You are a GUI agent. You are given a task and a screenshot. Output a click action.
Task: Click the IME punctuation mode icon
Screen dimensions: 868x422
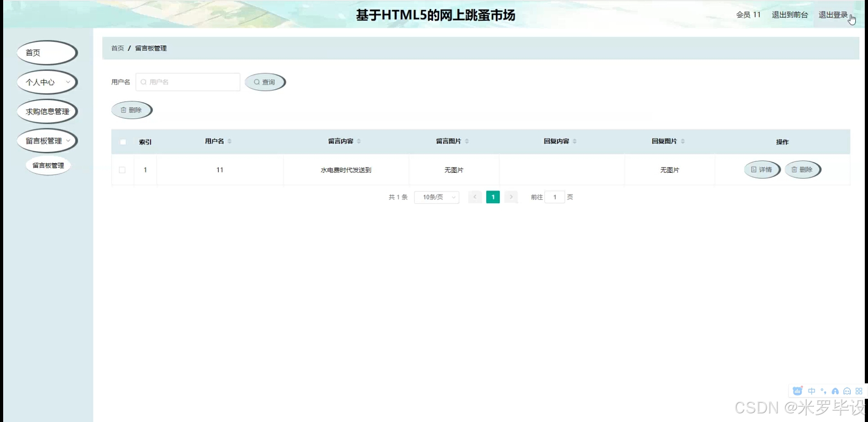coord(823,391)
